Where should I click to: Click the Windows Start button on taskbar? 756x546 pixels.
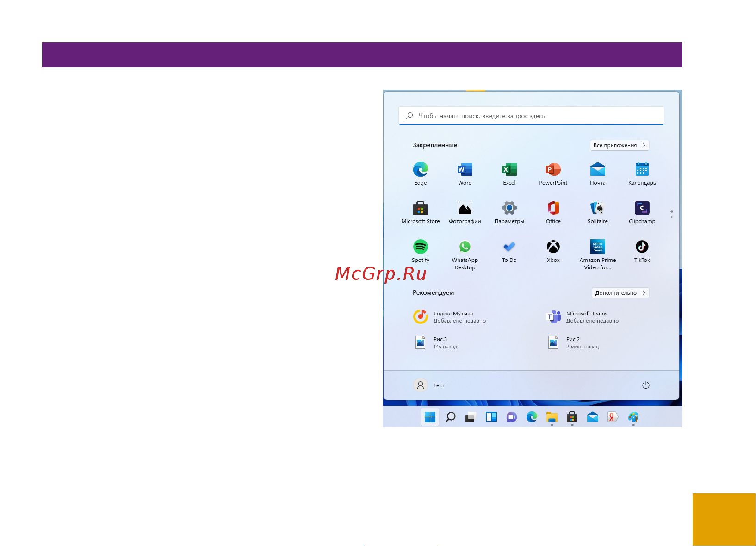coord(430,417)
